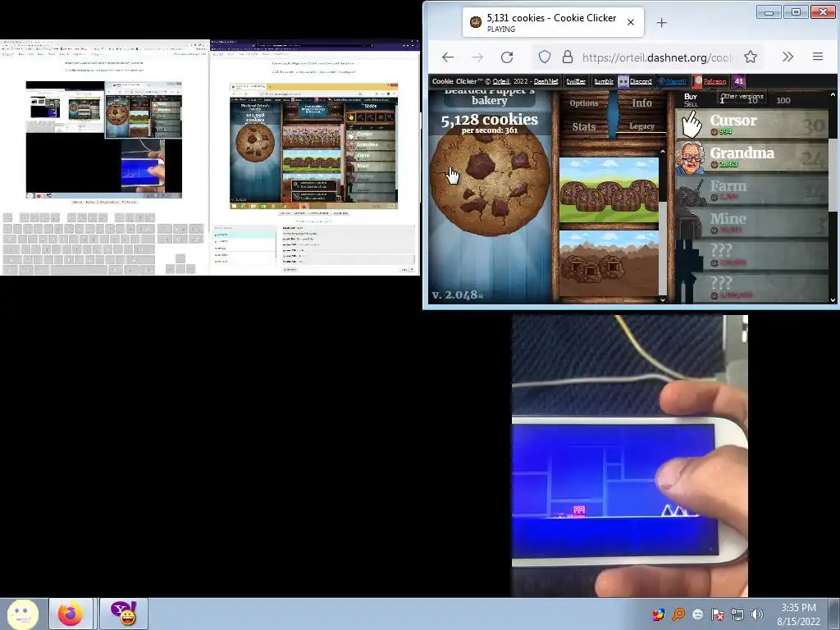Click the farm plot scene in the middle panel
Viewport: 840px width, 630px height.
(x=609, y=190)
